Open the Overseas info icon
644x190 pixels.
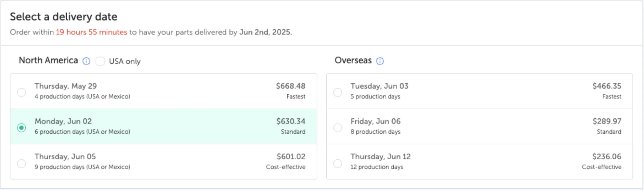(380, 61)
